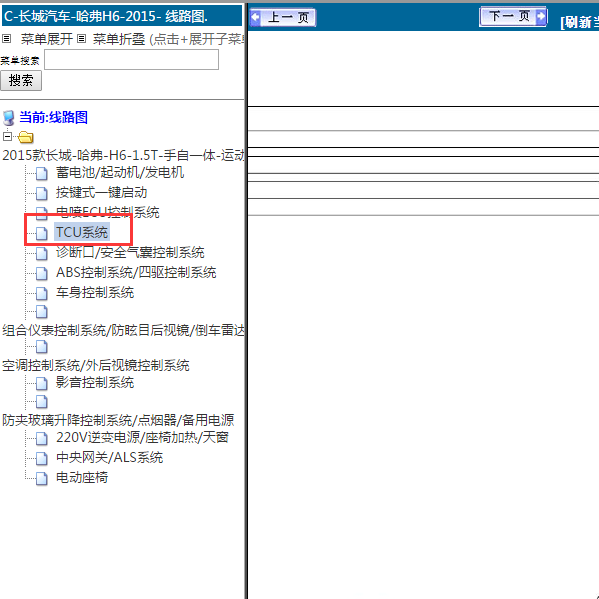Click the open folder icon of root node
The image size is (599, 599).
[x=26, y=137]
